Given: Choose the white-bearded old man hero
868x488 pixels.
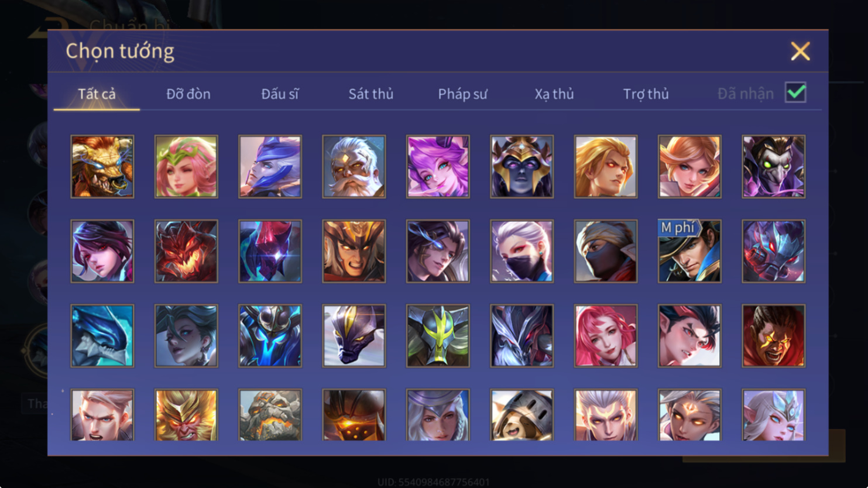Looking at the screenshot, I should tap(354, 167).
